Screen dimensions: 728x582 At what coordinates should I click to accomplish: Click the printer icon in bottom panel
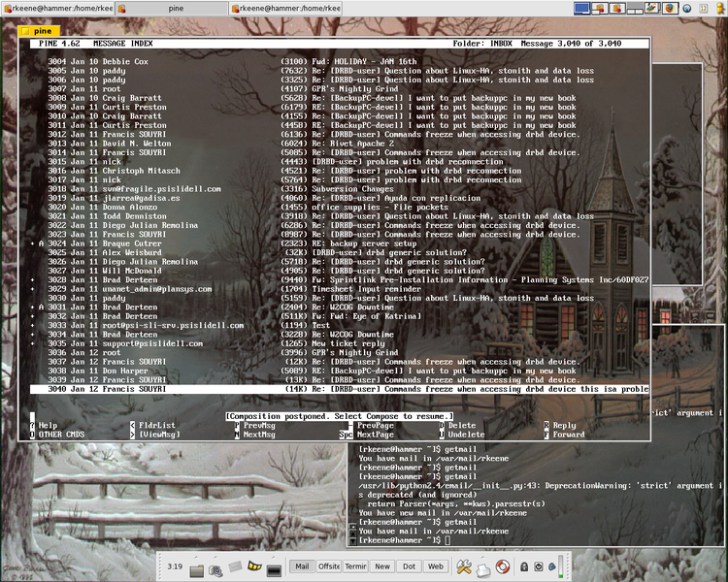pyautogui.click(x=483, y=570)
